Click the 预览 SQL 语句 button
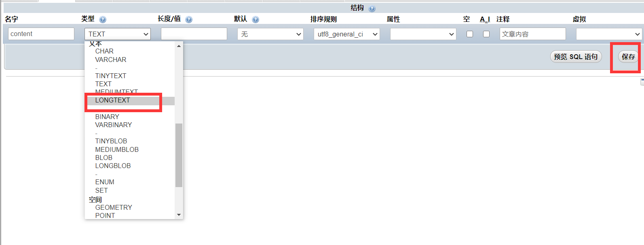644x245 pixels. tap(576, 57)
